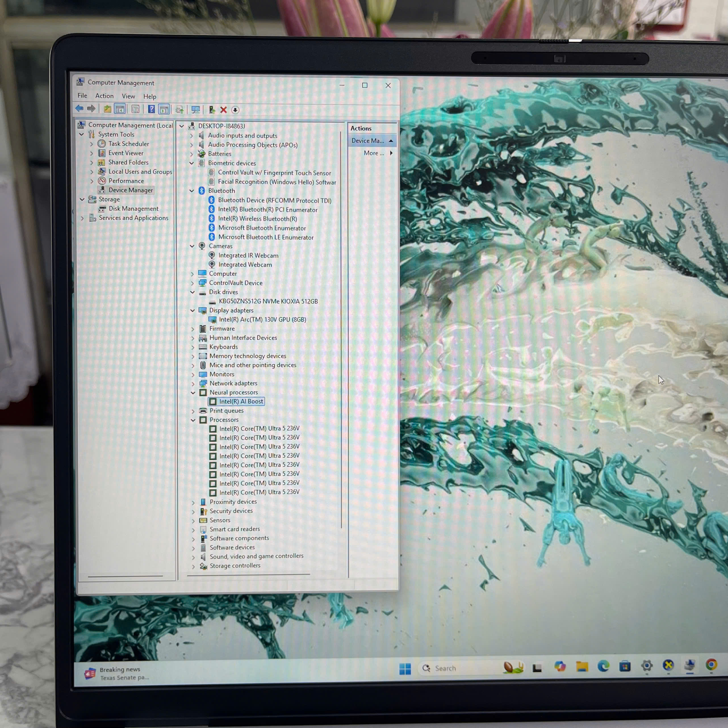Collapse the Storage node in the left tree
728x728 pixels.
pos(82,199)
